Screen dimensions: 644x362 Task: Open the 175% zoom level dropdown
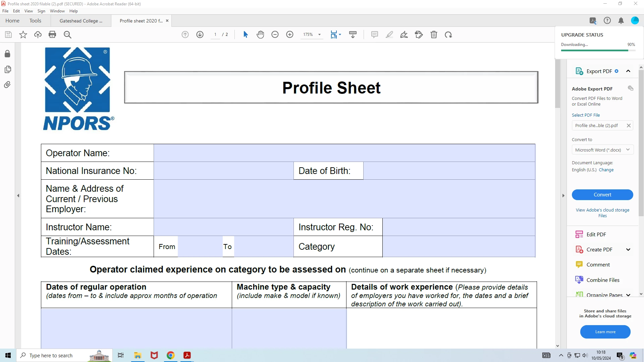(x=319, y=35)
